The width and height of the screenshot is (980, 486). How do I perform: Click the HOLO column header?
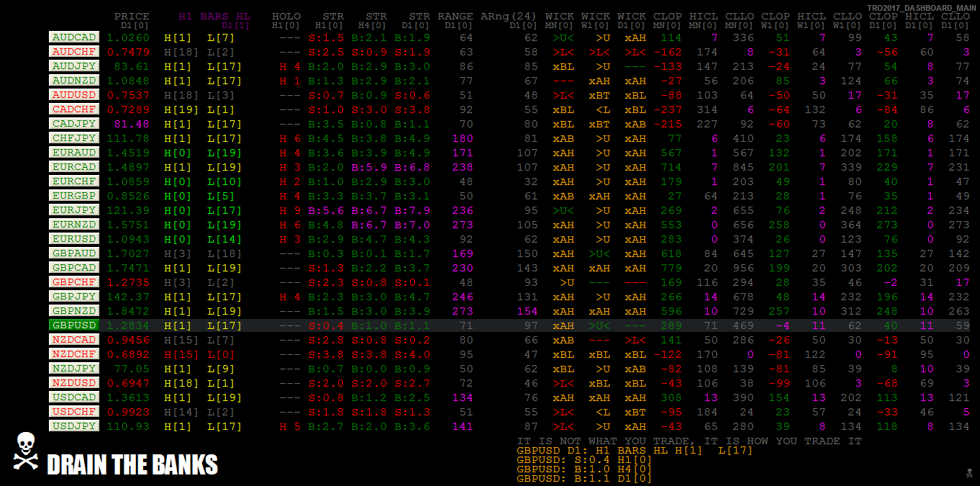286,17
